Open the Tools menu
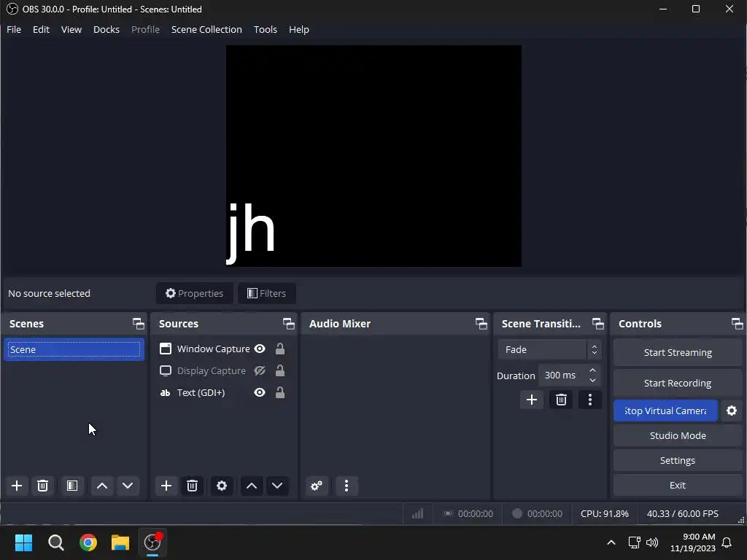 tap(266, 29)
